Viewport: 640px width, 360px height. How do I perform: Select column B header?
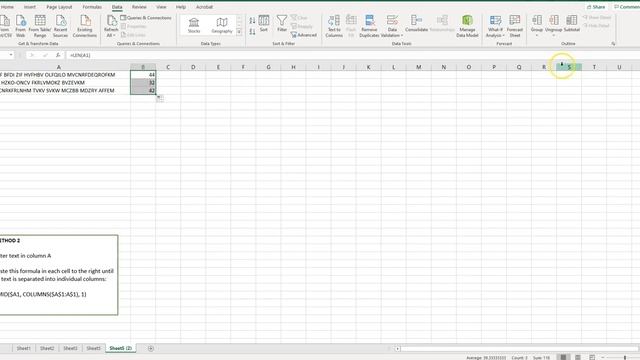[x=143, y=67]
